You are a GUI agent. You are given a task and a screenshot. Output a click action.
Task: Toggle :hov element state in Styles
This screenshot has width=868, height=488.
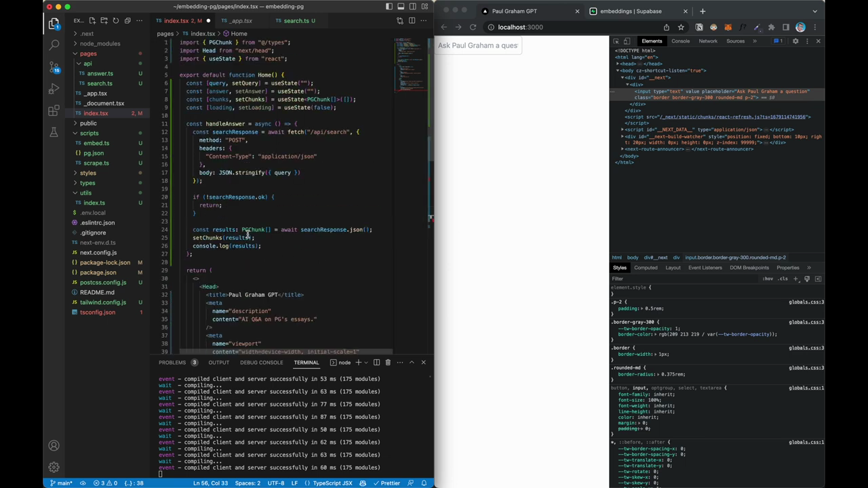click(x=767, y=279)
